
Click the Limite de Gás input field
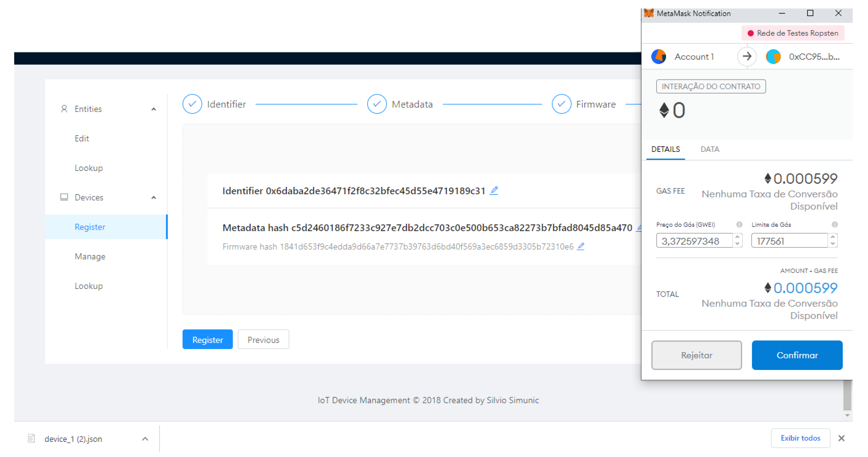[789, 241]
